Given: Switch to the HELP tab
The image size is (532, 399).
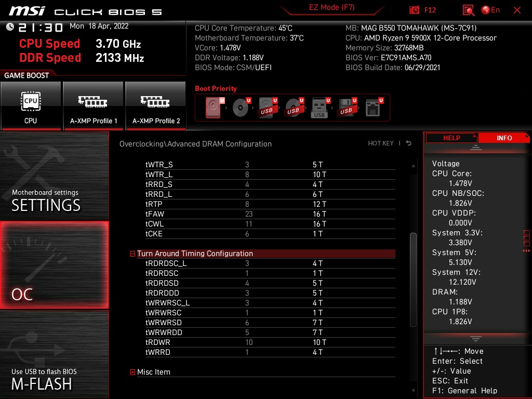Looking at the screenshot, I should tap(451, 138).
